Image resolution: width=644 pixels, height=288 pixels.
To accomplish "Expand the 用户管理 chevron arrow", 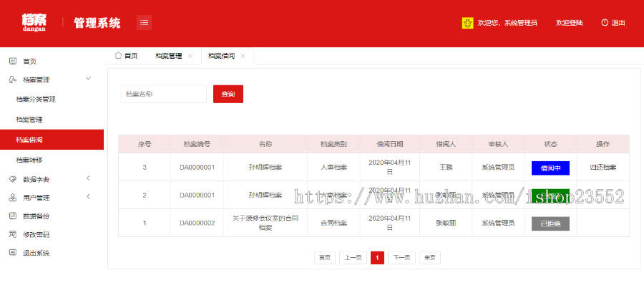I will (88, 197).
